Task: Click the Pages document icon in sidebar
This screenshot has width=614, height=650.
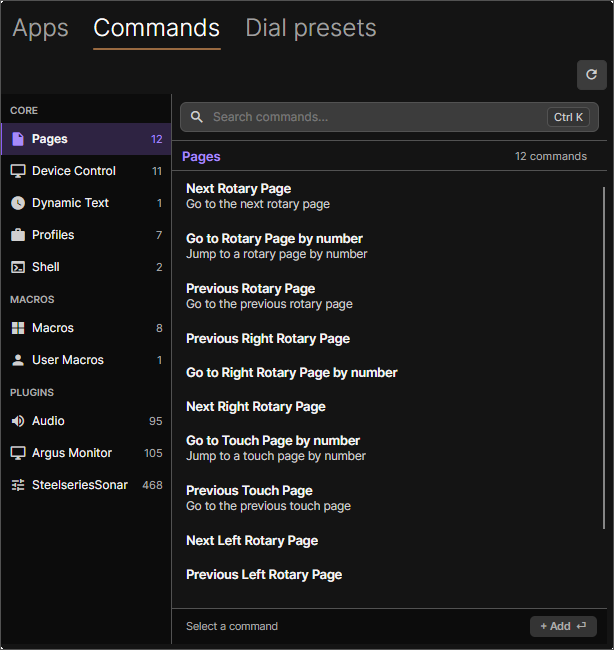Action: pos(18,139)
